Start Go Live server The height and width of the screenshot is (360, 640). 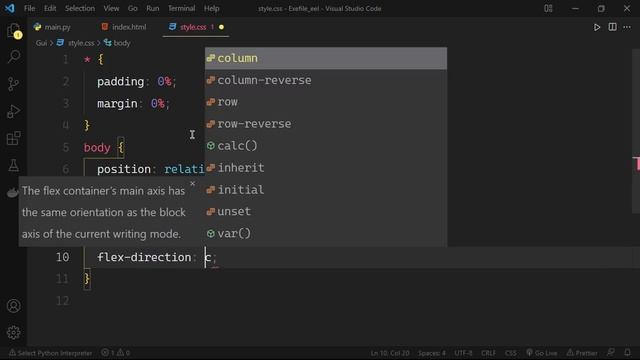pyautogui.click(x=542, y=353)
